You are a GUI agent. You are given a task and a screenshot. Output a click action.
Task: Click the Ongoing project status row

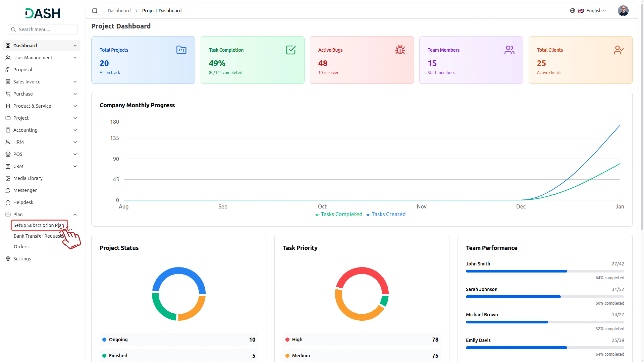178,340
